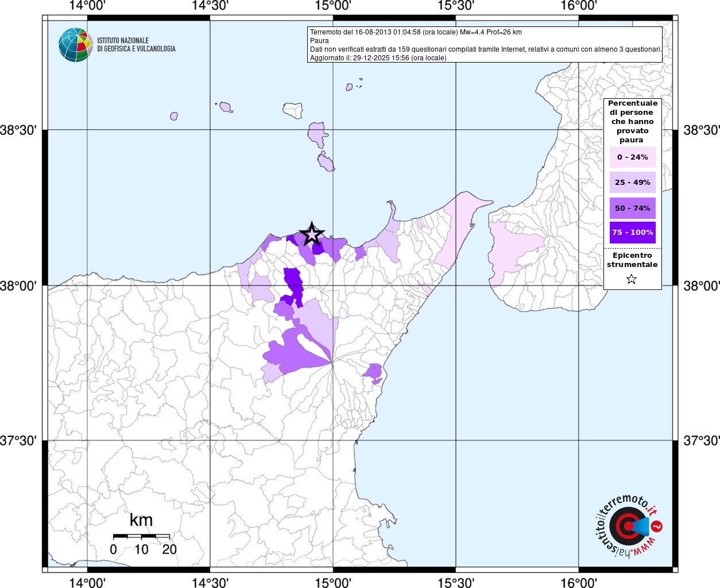Click the left 38°00' latitude label
The image size is (720, 588).
pyautogui.click(x=18, y=286)
